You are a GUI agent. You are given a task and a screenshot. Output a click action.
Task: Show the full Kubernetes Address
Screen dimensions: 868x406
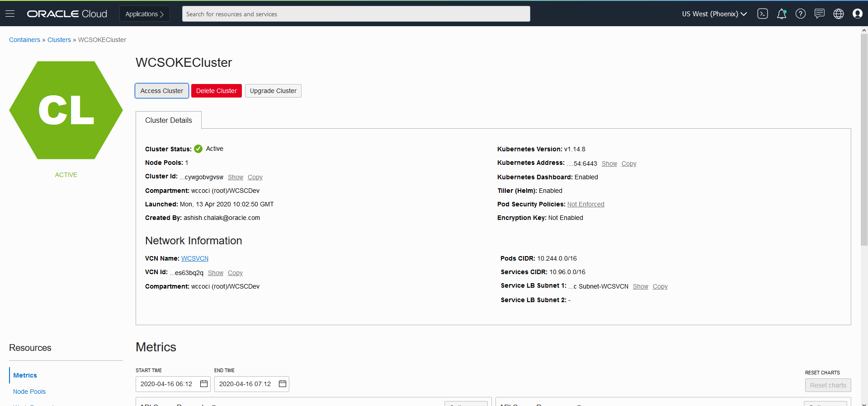(609, 163)
